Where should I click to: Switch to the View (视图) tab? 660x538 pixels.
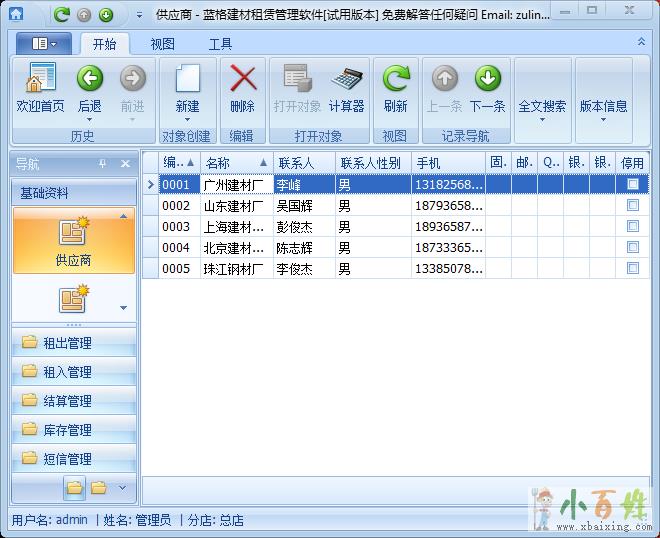[x=162, y=44]
